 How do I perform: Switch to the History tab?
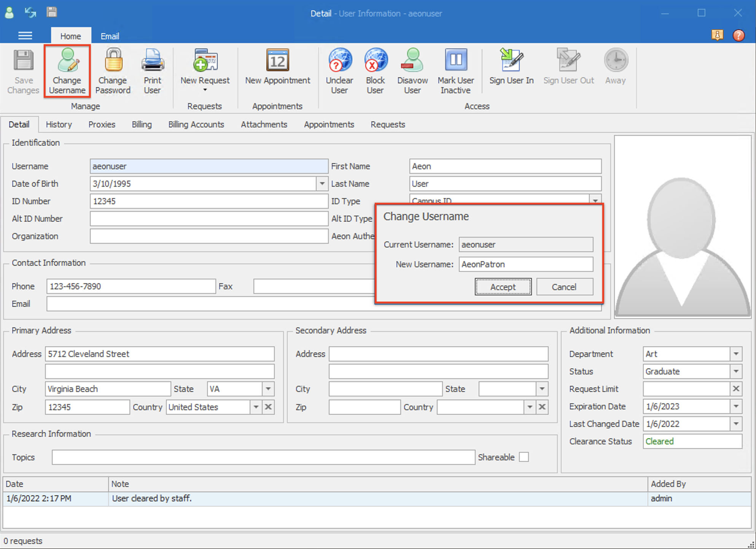coord(59,124)
